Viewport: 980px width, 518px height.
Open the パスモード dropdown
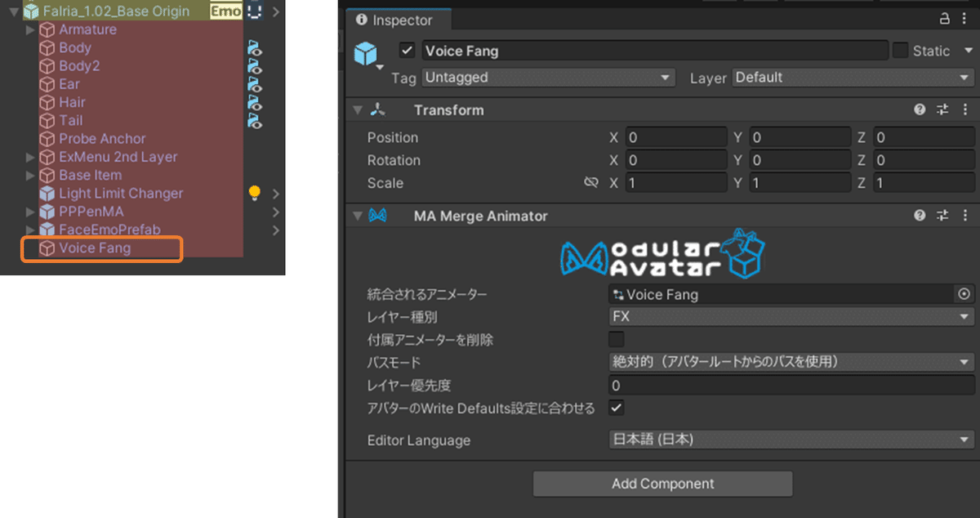click(791, 362)
